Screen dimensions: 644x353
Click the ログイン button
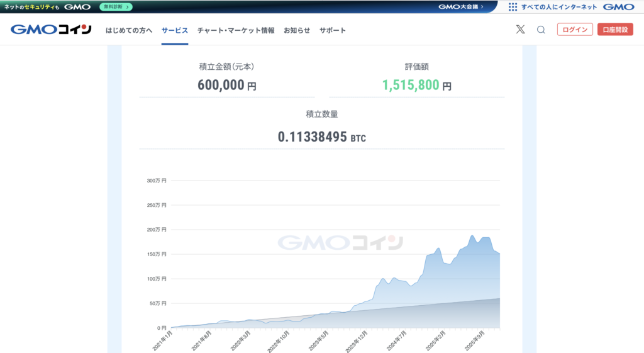pos(575,30)
